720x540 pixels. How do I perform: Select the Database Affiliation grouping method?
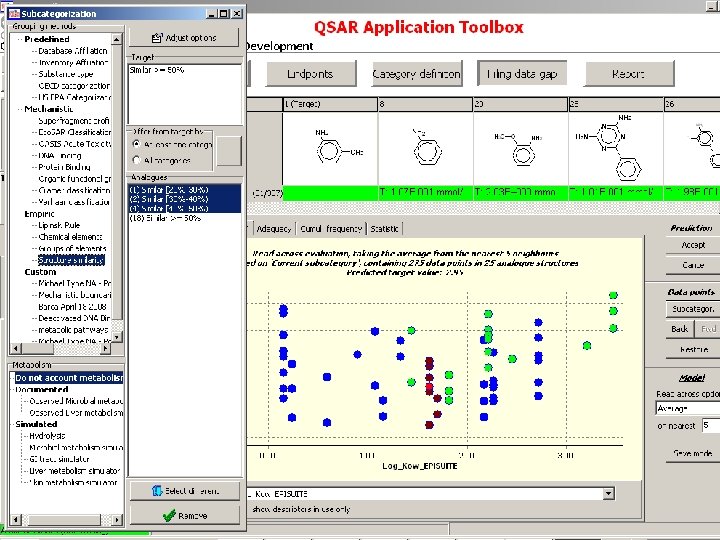click(x=73, y=51)
